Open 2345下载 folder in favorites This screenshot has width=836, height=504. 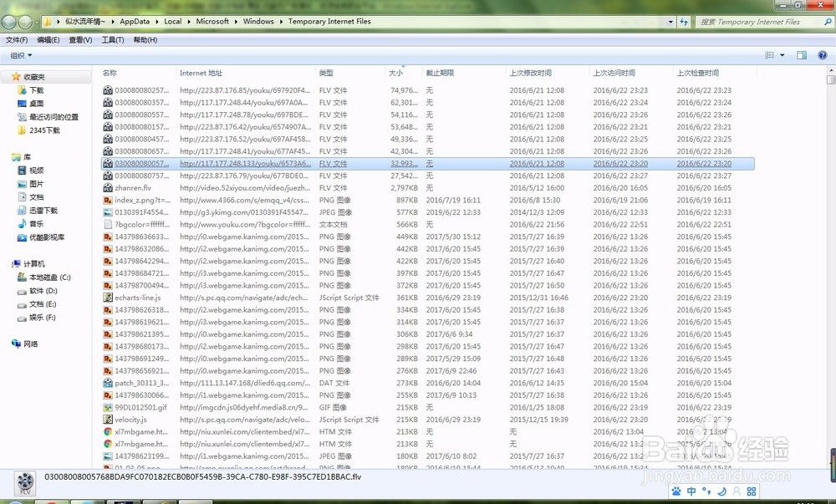43,130
